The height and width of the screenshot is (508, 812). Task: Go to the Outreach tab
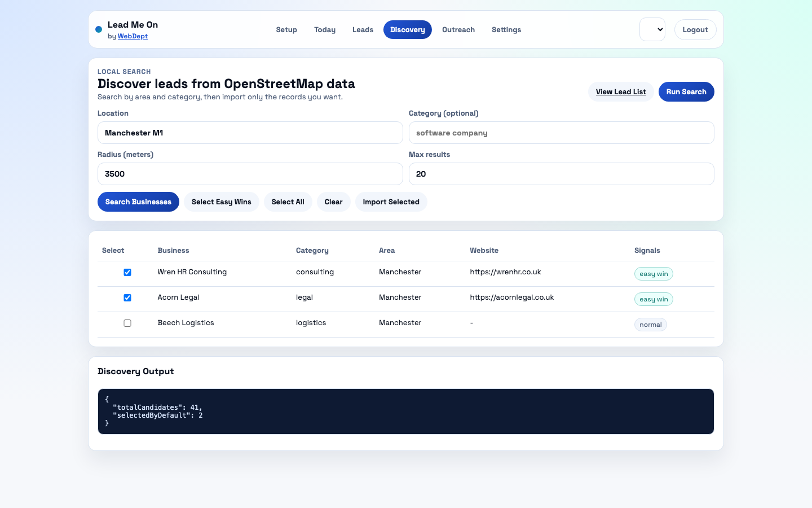[458, 30]
